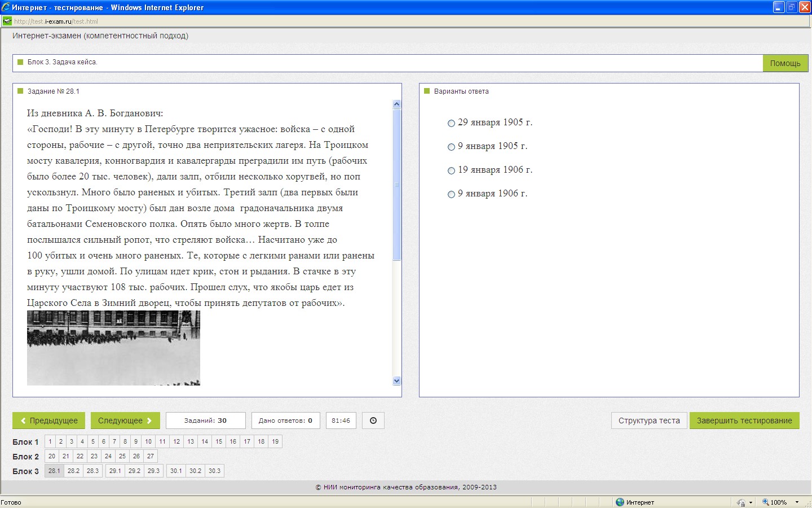
Task: Jump to question 30.3 in Блок 3
Action: coord(214,471)
